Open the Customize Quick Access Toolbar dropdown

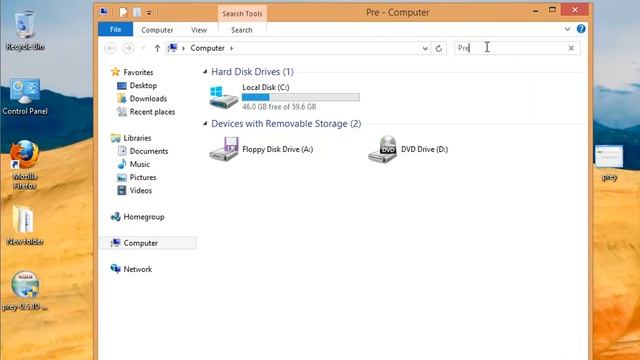(x=149, y=13)
